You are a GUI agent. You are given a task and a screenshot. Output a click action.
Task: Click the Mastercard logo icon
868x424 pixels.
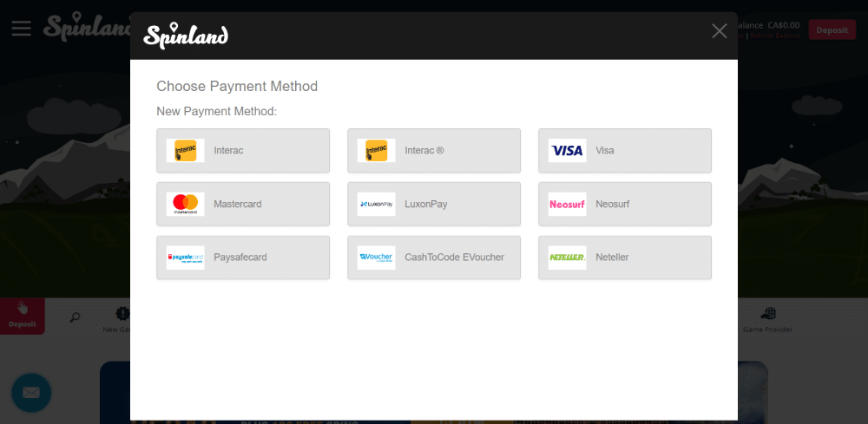click(186, 204)
